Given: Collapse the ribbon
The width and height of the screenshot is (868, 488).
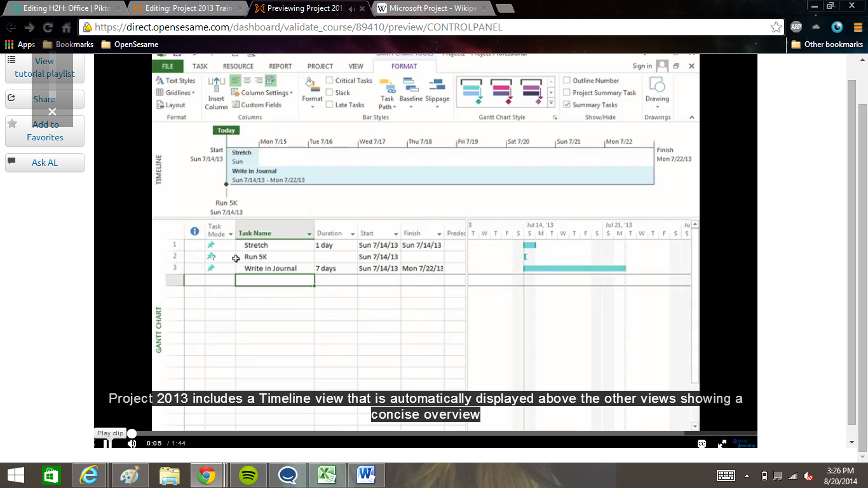Looking at the screenshot, I should [x=692, y=118].
